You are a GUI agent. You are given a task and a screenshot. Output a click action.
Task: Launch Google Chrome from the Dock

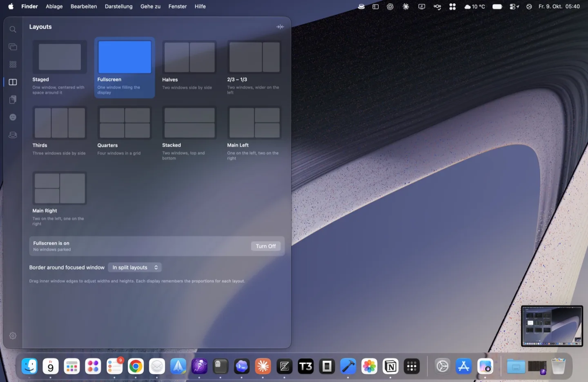click(x=136, y=366)
